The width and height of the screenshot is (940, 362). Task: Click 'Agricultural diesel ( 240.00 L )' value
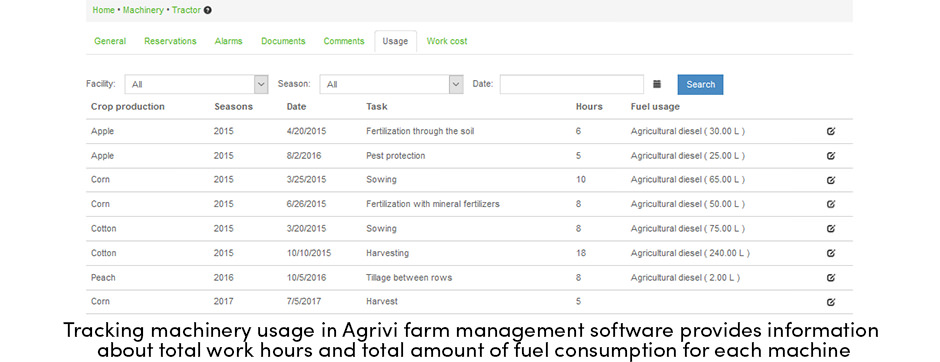(x=690, y=253)
